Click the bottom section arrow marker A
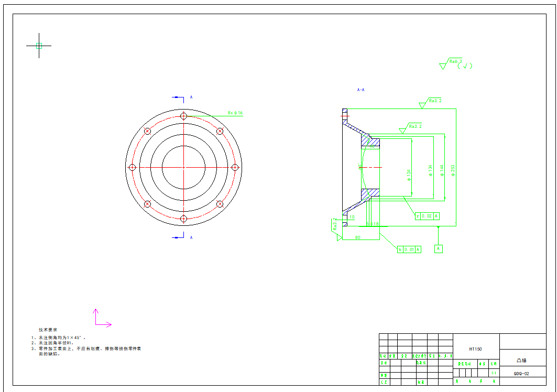Viewport: 557px width, 392px height. [x=179, y=237]
